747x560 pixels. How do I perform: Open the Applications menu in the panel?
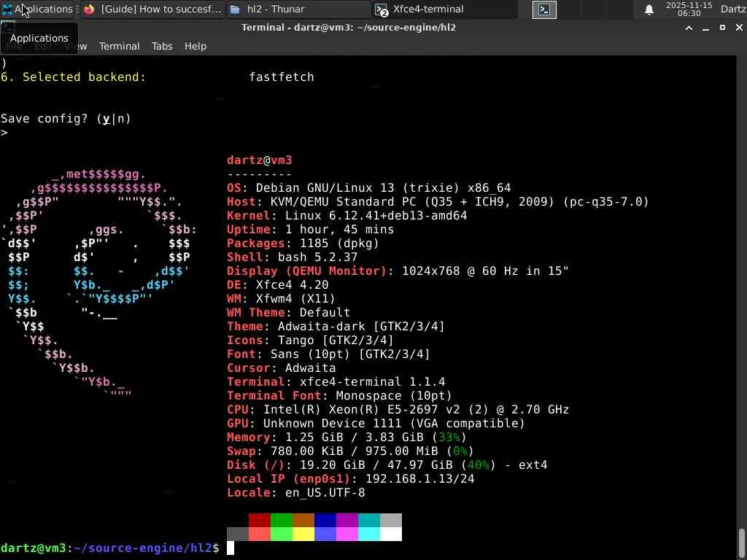(x=38, y=9)
